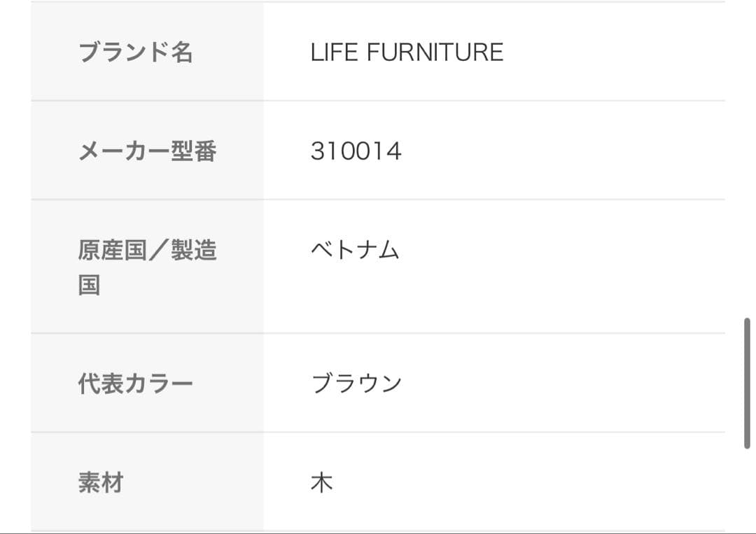Click the model number 310014
756x534 pixels.
356,151
